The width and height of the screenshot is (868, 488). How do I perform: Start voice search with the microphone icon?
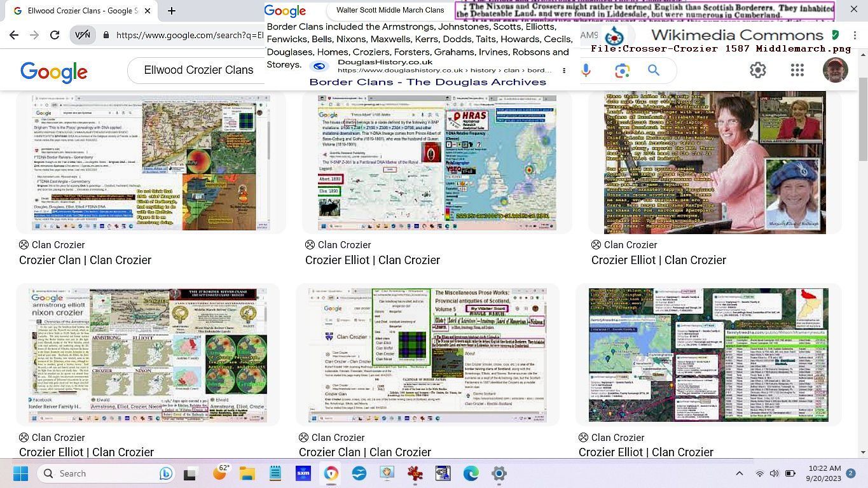pos(586,71)
